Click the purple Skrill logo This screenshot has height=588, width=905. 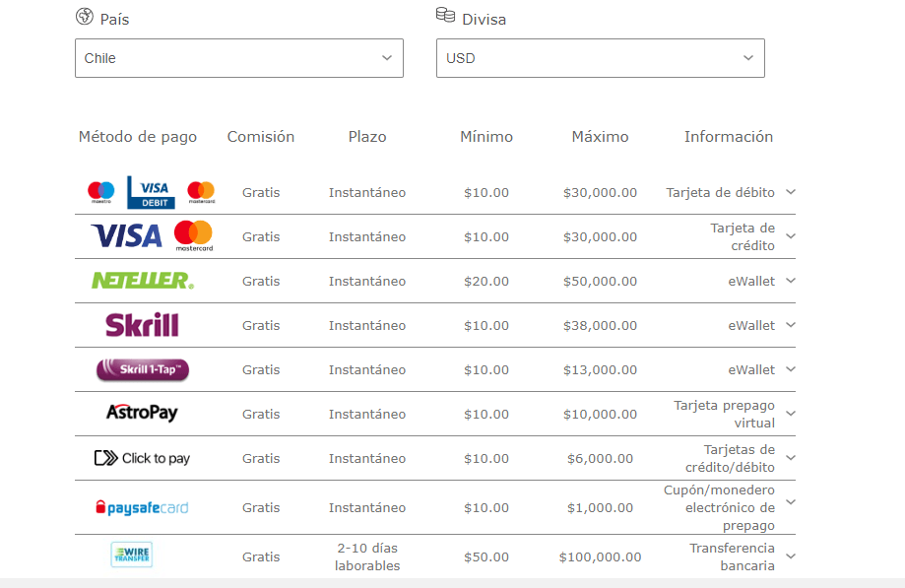142,325
